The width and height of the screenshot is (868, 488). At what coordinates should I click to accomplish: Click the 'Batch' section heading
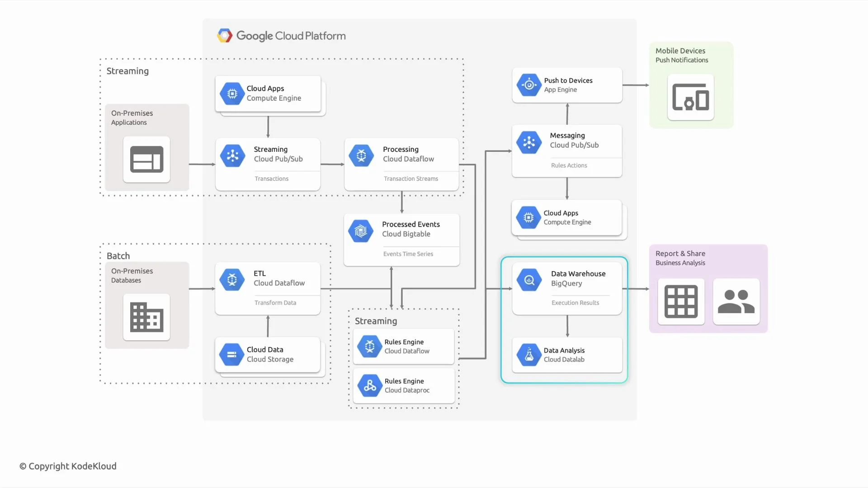(118, 256)
